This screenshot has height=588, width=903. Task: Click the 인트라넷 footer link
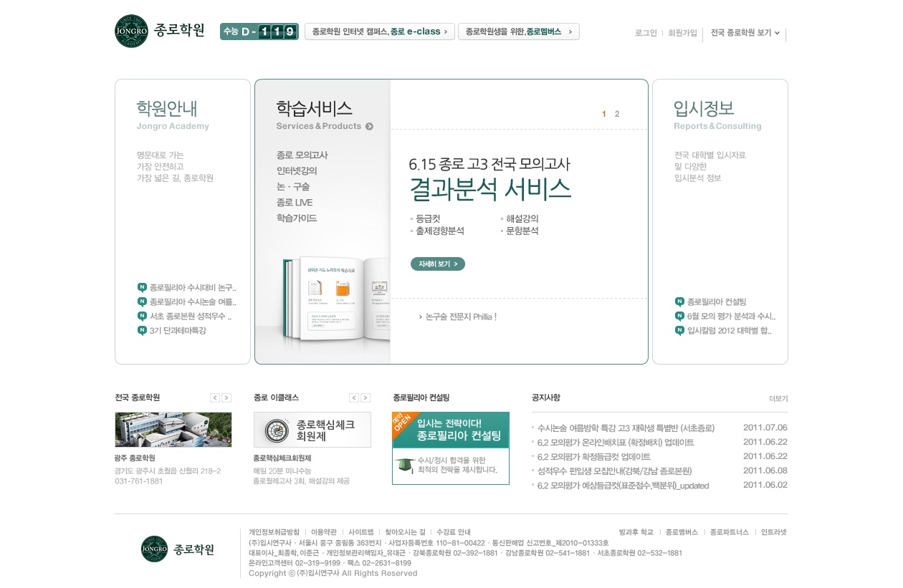774,532
